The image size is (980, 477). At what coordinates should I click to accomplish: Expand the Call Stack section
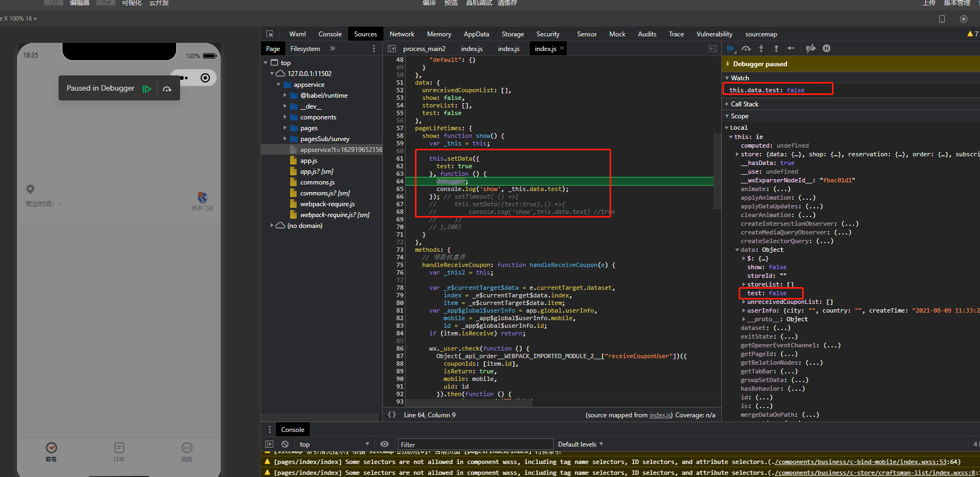(x=744, y=104)
